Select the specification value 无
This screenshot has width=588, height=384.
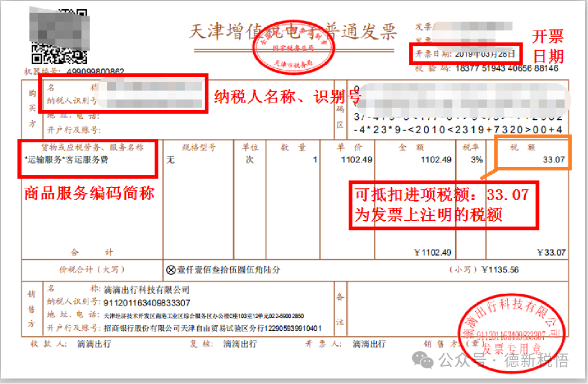point(170,160)
